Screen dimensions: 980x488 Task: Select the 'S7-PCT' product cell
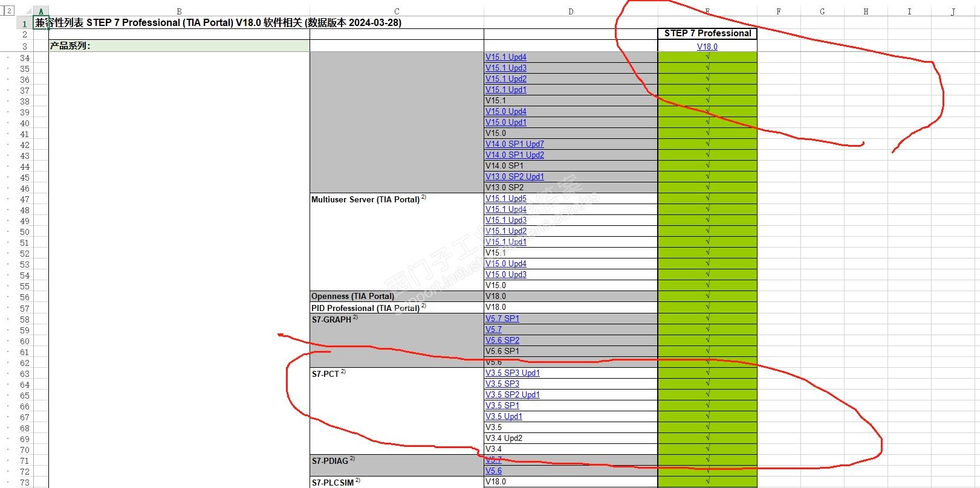[x=397, y=411]
